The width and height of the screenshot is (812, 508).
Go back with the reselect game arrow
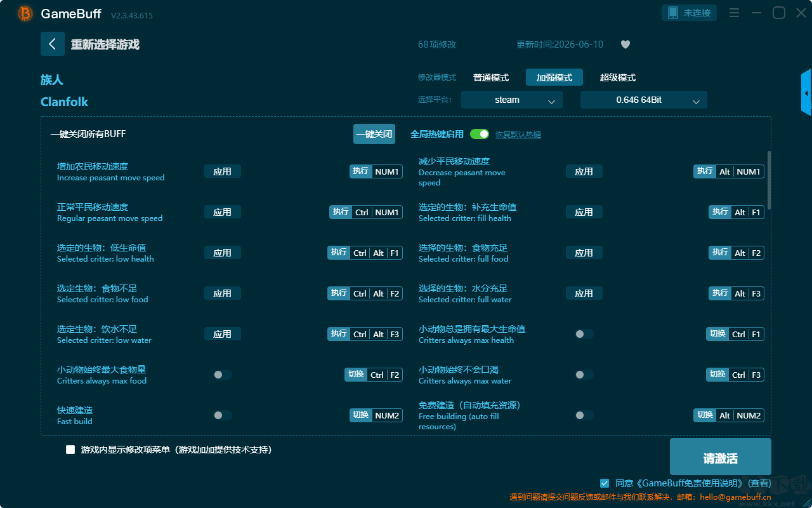coord(53,44)
